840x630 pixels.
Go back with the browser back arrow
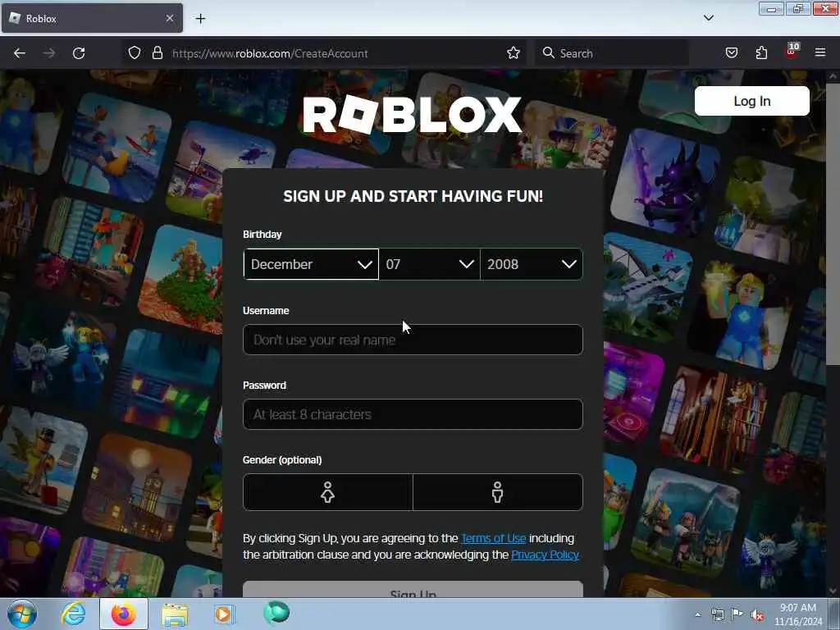pyautogui.click(x=20, y=53)
